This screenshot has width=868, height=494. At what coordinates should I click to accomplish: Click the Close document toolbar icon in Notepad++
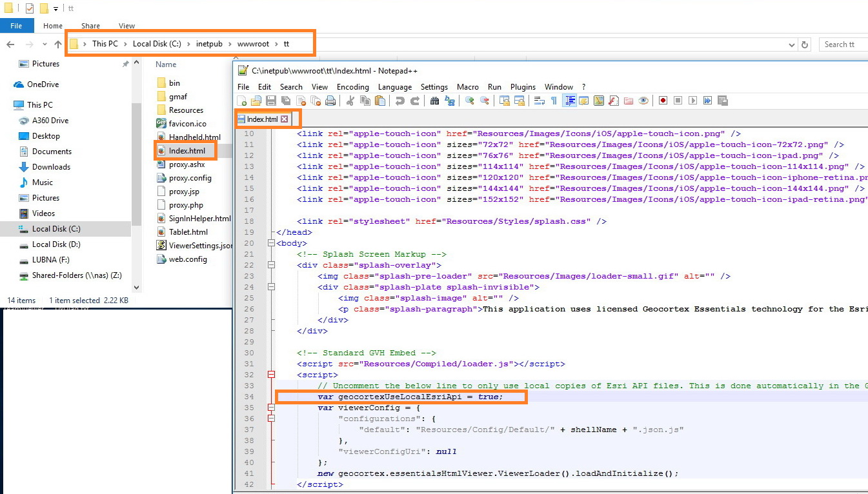click(301, 101)
